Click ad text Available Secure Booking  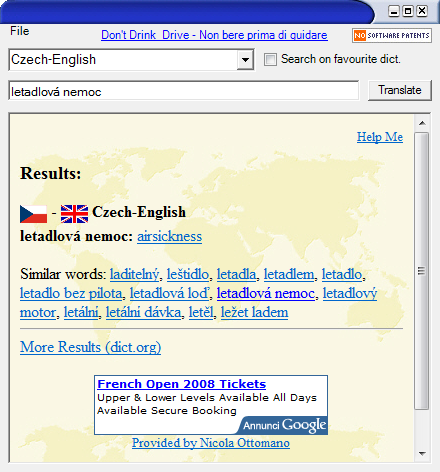point(167,411)
